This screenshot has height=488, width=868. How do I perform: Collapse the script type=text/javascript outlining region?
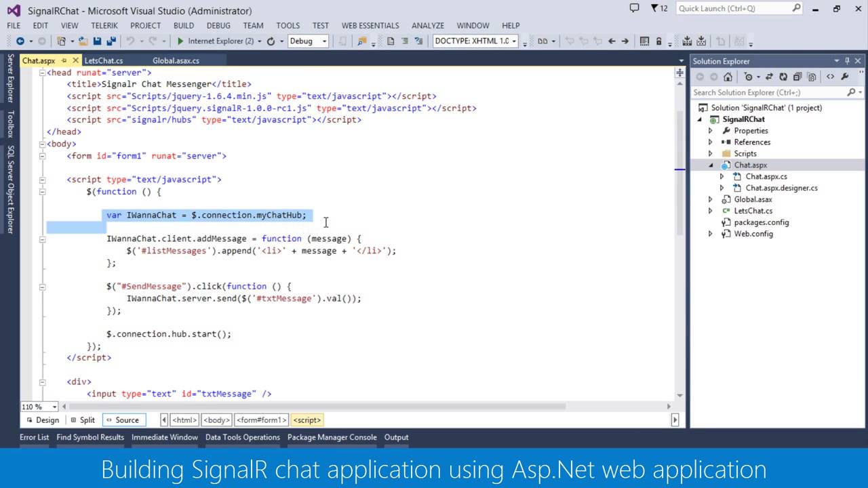click(x=42, y=180)
